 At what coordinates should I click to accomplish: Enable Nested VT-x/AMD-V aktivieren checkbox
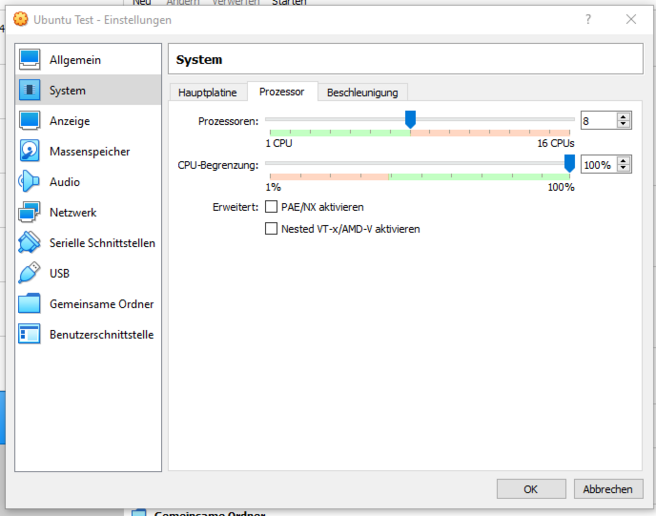tap(271, 229)
